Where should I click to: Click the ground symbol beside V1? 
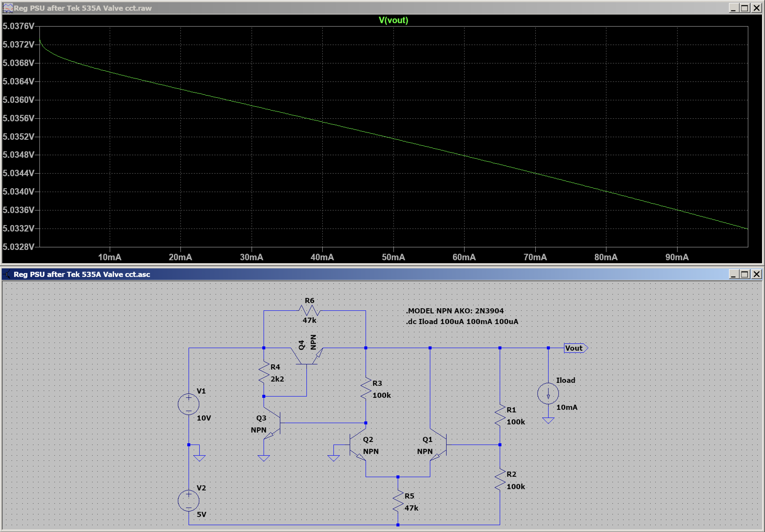point(199,458)
